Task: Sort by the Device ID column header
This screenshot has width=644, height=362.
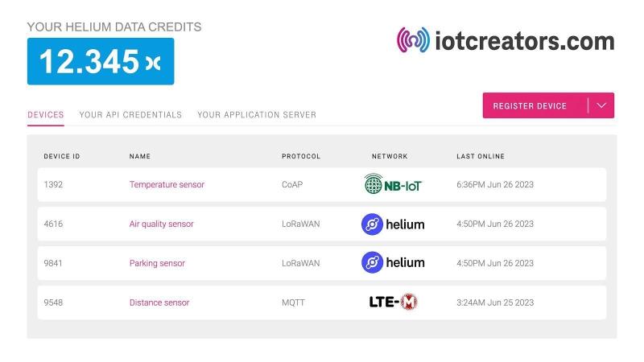Action: (62, 156)
